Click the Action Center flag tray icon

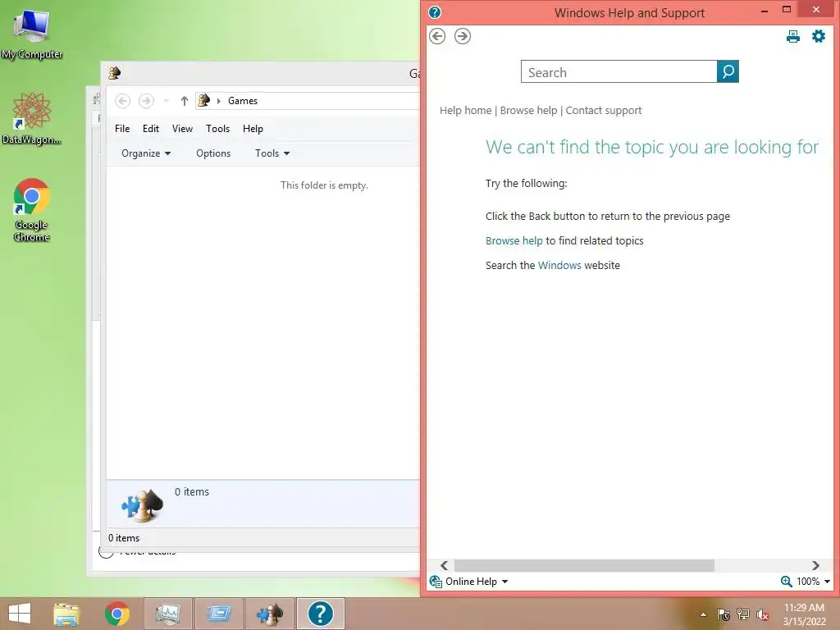(724, 614)
